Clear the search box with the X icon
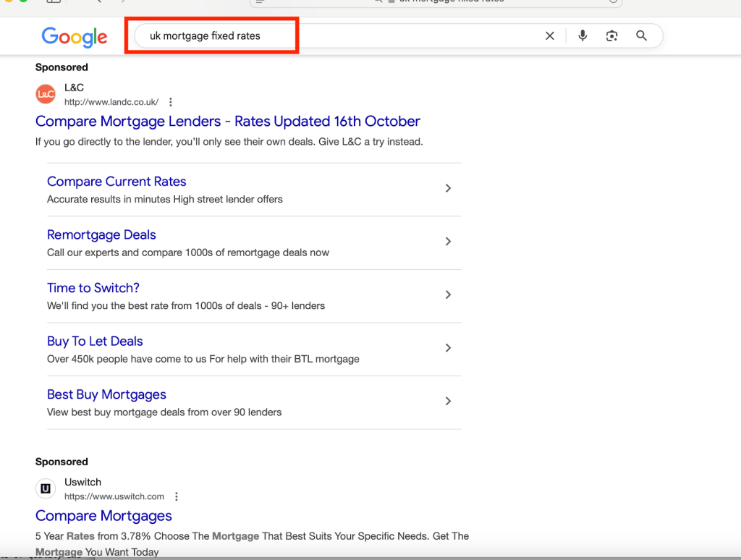The height and width of the screenshot is (560, 741). point(550,36)
